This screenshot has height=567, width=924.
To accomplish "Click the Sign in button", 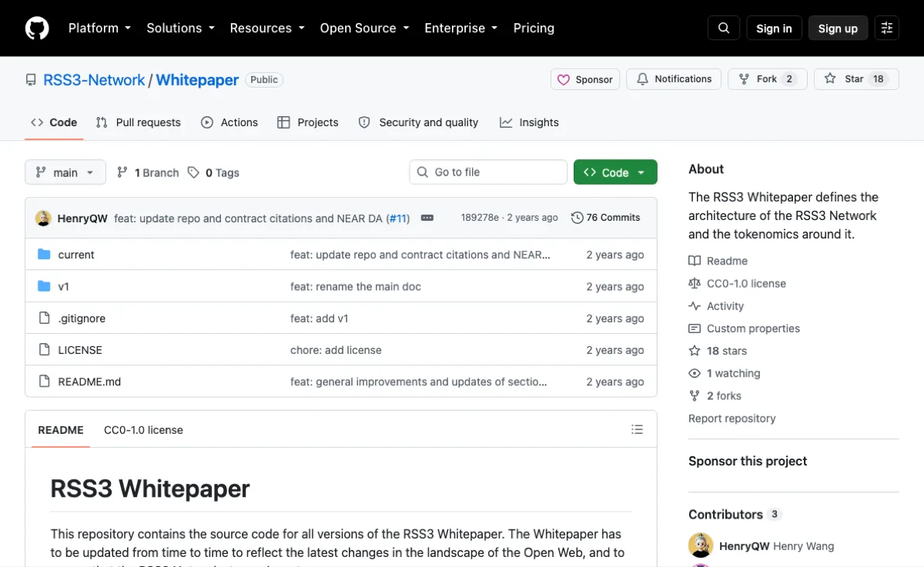I will [x=774, y=28].
